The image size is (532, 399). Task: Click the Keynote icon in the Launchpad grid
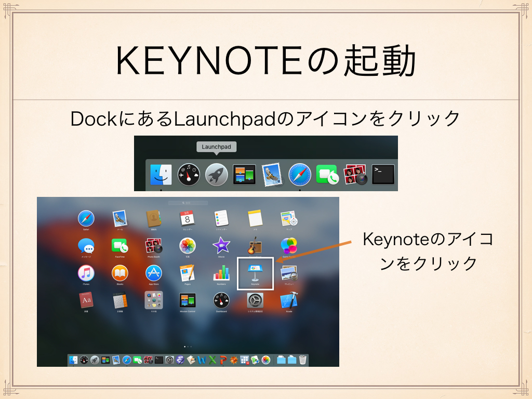pyautogui.click(x=255, y=273)
